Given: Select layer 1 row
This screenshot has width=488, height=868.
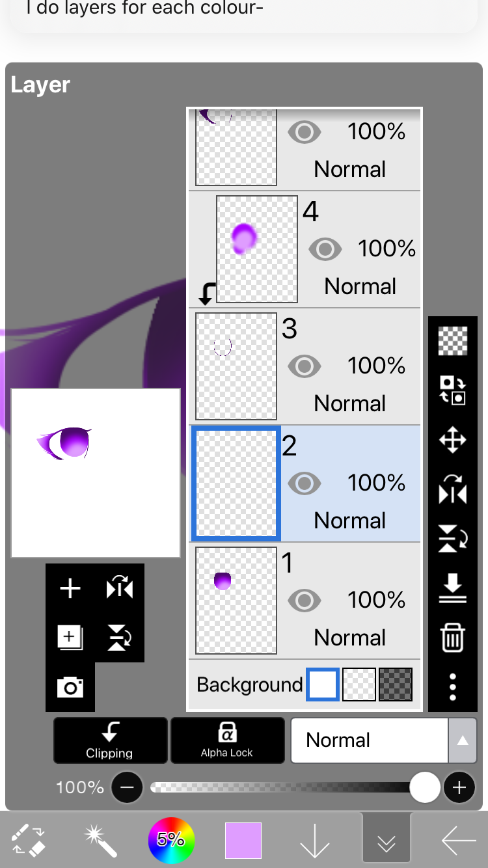Looking at the screenshot, I should pos(305,601).
